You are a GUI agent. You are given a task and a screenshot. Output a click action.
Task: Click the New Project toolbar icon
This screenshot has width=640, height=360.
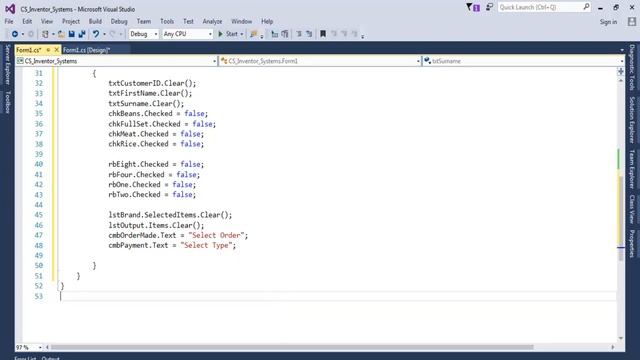pos(45,34)
